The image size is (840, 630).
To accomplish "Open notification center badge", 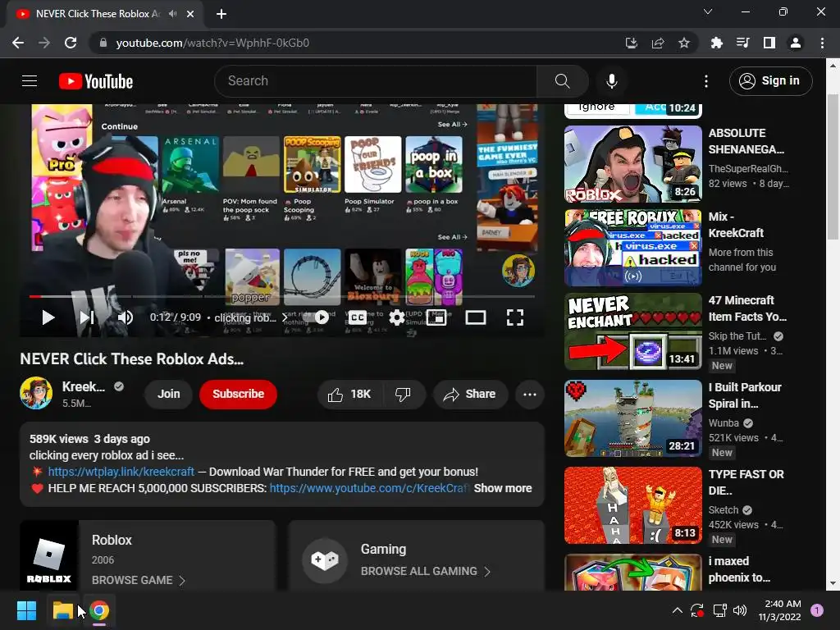I will 817,610.
